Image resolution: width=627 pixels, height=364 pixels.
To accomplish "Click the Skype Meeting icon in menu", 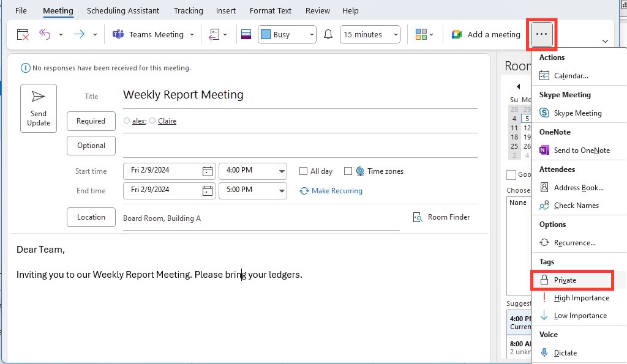I will click(544, 113).
